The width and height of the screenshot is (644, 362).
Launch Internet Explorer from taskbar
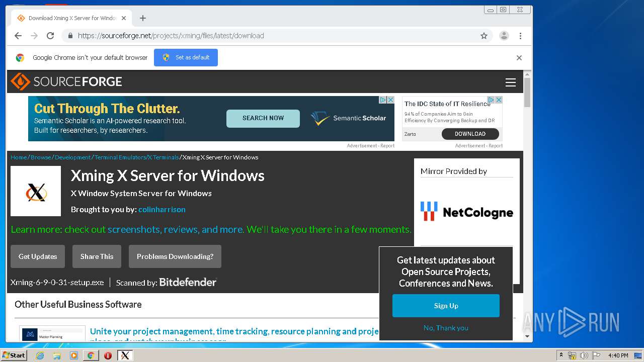coord(40,355)
